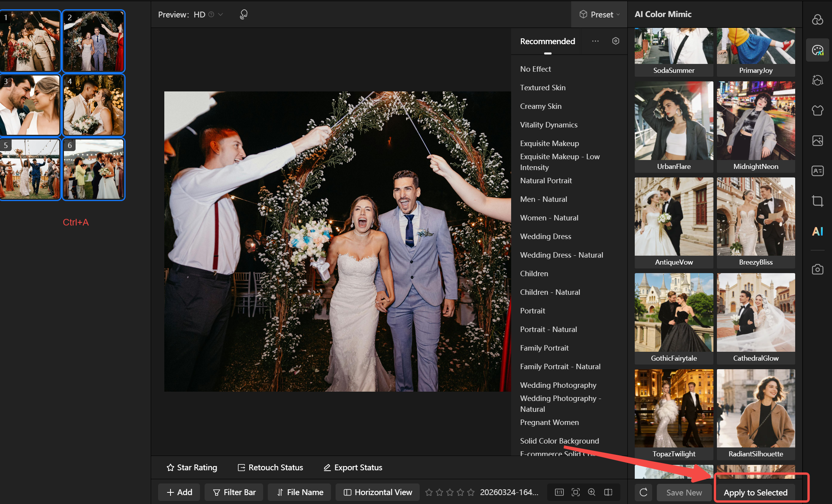Select the crop tool in sidebar
The image size is (832, 504).
(817, 201)
